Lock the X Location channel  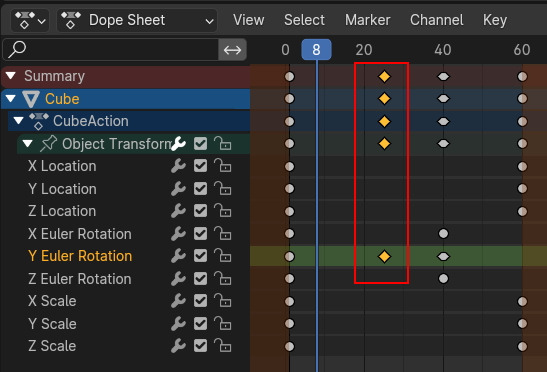pyautogui.click(x=223, y=166)
